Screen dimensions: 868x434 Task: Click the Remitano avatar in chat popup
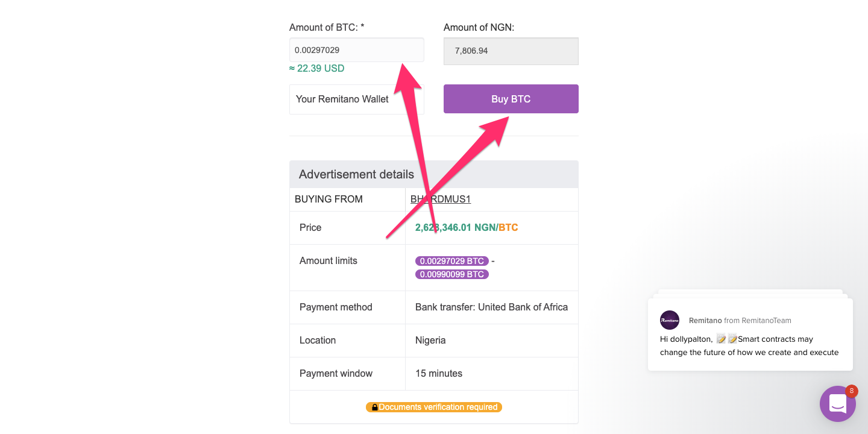(x=670, y=320)
